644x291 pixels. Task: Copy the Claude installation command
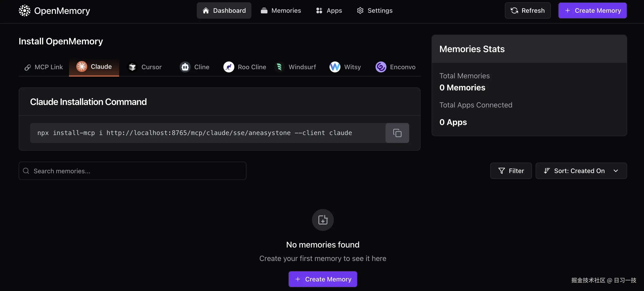pos(397,133)
